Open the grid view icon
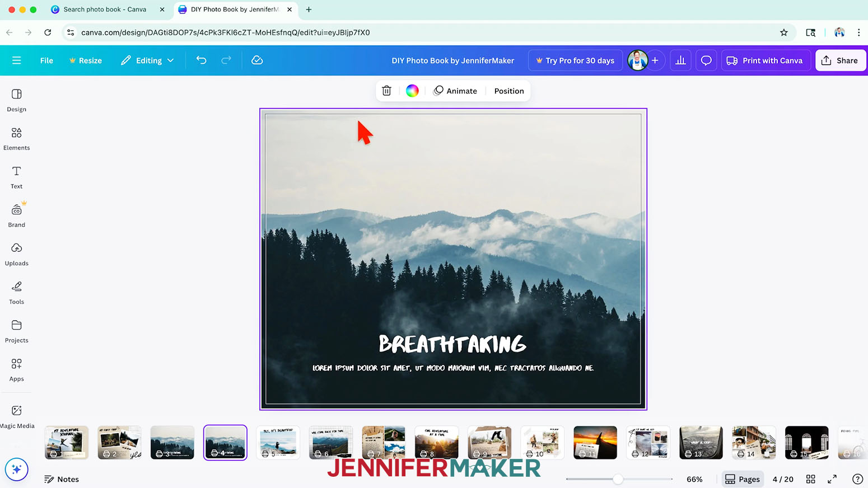868x488 pixels. [810, 479]
